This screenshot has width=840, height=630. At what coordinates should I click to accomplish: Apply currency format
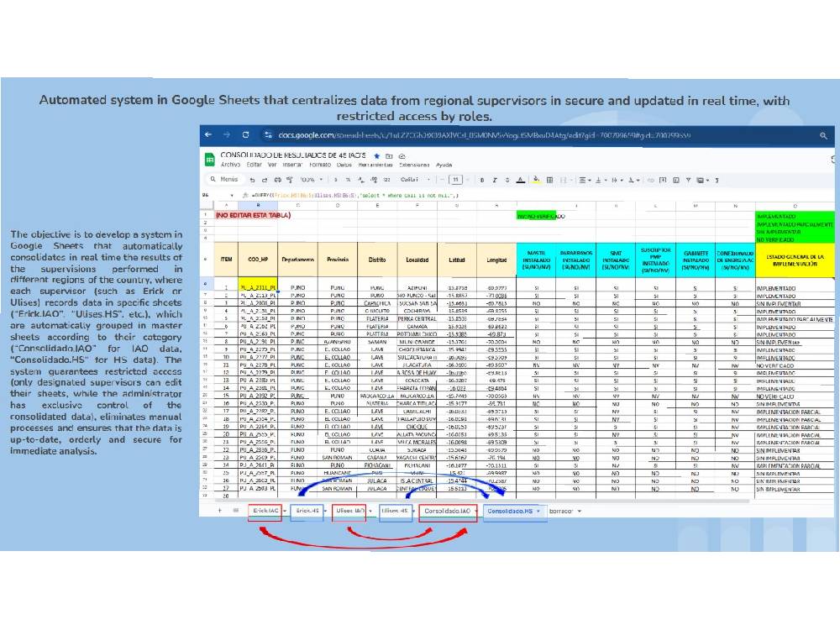click(x=336, y=180)
